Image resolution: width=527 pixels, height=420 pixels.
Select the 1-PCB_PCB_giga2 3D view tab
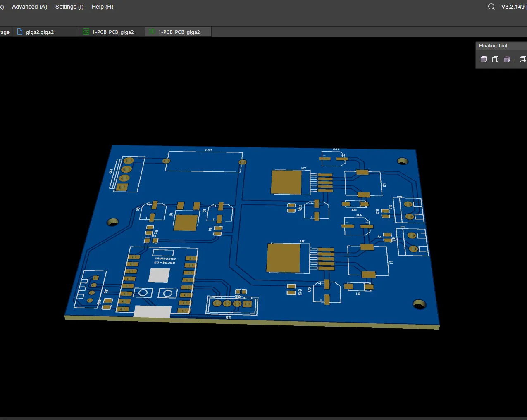click(x=178, y=32)
